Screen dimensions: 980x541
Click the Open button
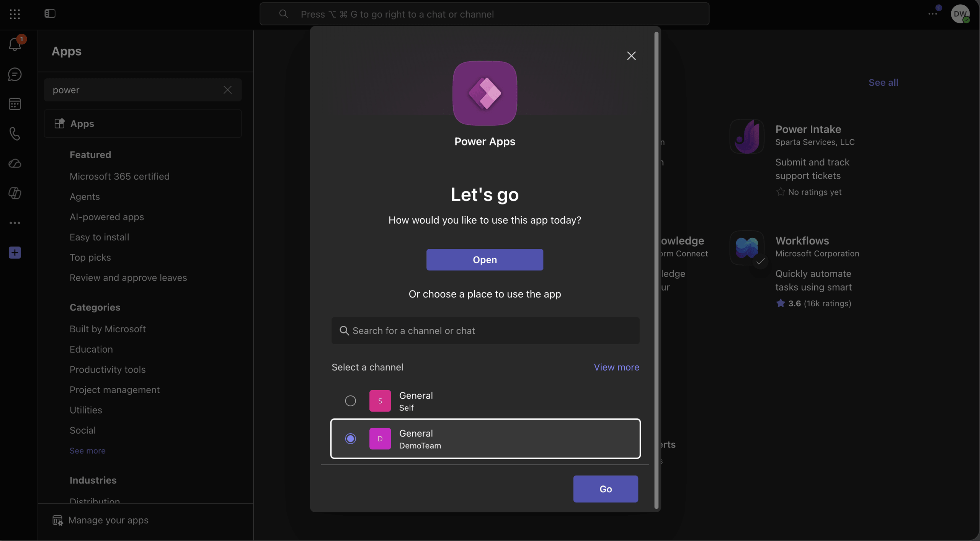tap(485, 260)
